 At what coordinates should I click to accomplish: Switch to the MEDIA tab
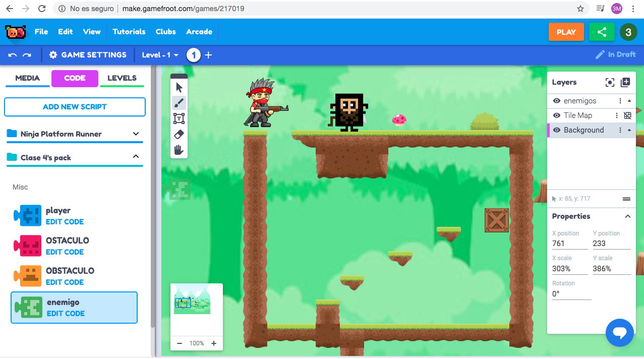tap(27, 78)
